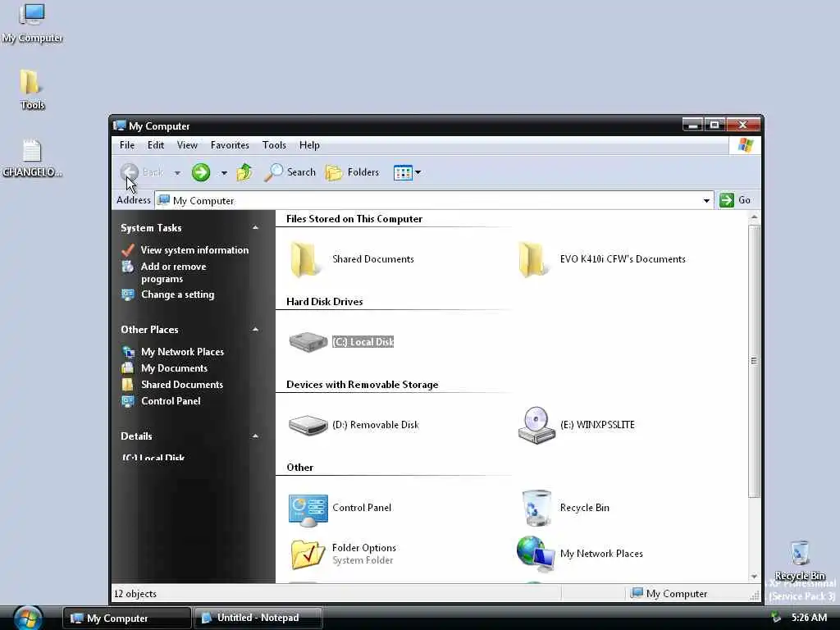
Task: Open Shared Documents in Other Places
Action: (x=182, y=385)
